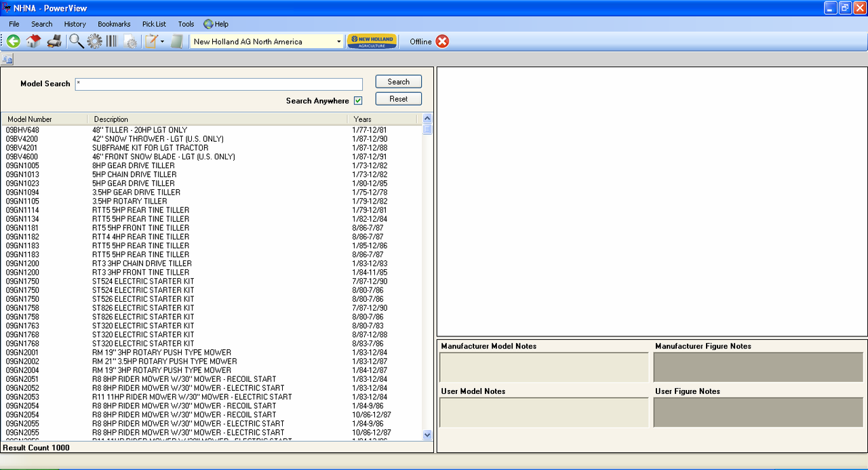
Task: Select R11 11HP RIDER MOWER row 09GN2053
Action: click(212, 397)
